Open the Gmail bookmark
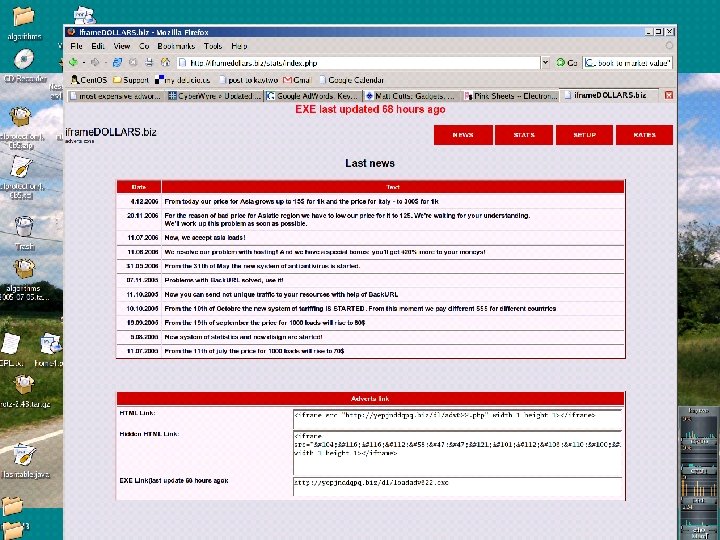The width and height of the screenshot is (720, 540). pos(297,80)
